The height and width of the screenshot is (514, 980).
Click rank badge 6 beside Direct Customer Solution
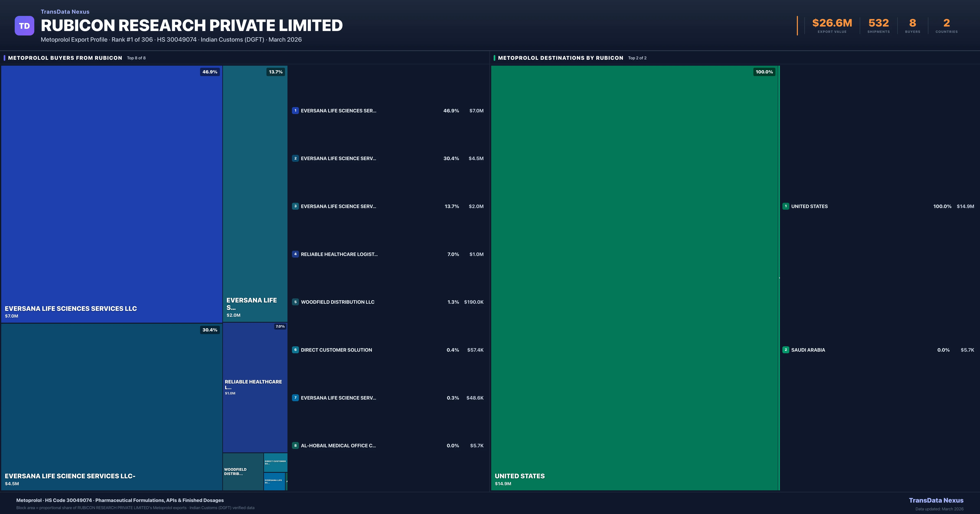[x=295, y=350]
